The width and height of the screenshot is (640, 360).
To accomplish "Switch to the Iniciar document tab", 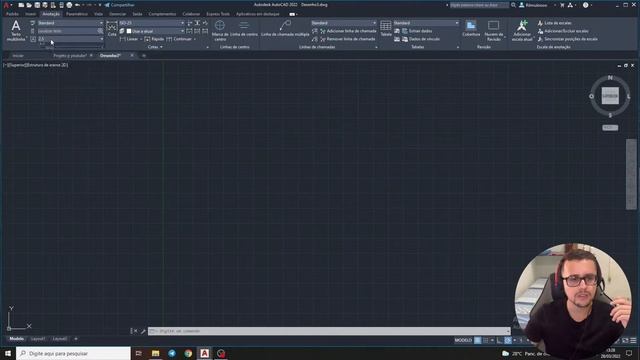I will [18, 56].
